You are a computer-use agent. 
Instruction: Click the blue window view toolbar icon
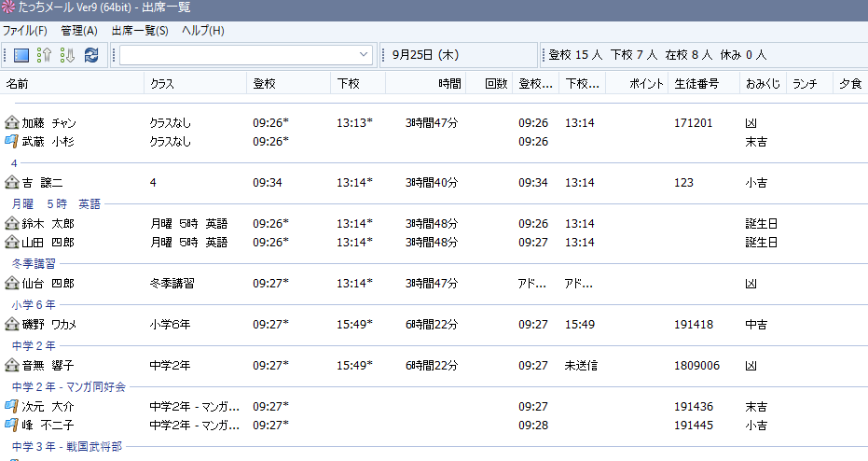[x=22, y=55]
